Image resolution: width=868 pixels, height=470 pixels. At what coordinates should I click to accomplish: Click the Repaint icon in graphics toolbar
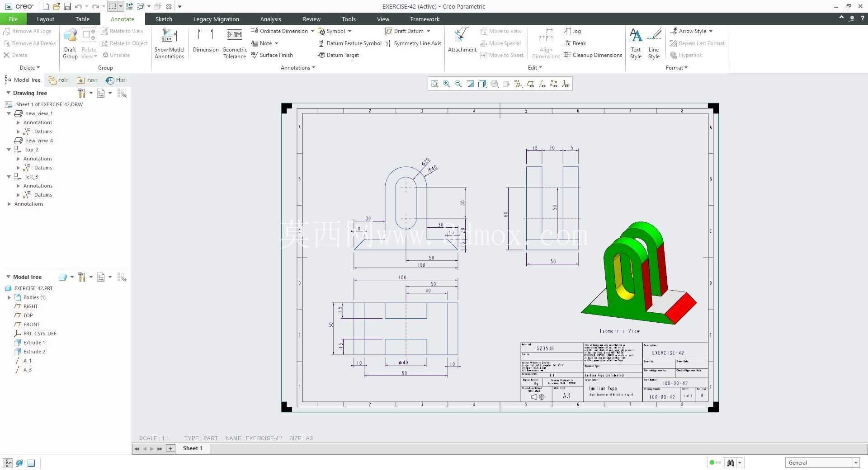click(x=470, y=84)
